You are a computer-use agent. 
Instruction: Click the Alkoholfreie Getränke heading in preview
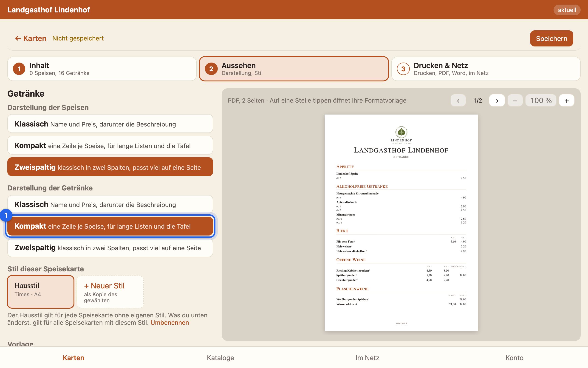click(x=362, y=187)
